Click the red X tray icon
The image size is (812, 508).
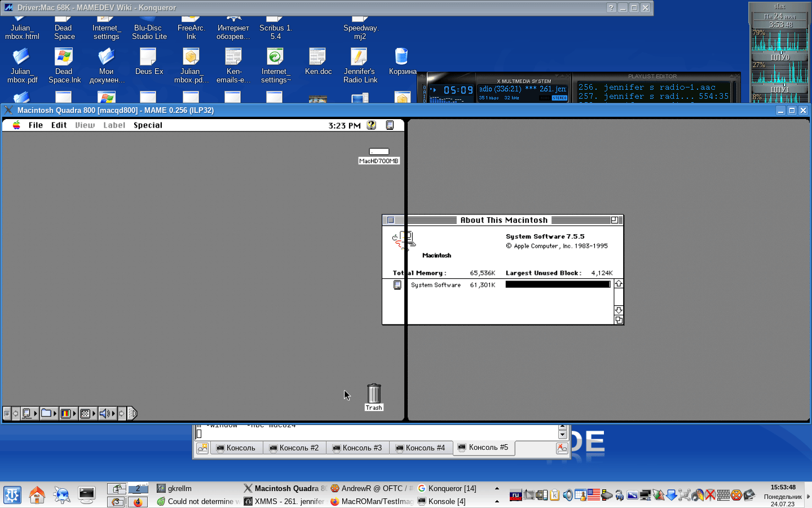point(710,496)
